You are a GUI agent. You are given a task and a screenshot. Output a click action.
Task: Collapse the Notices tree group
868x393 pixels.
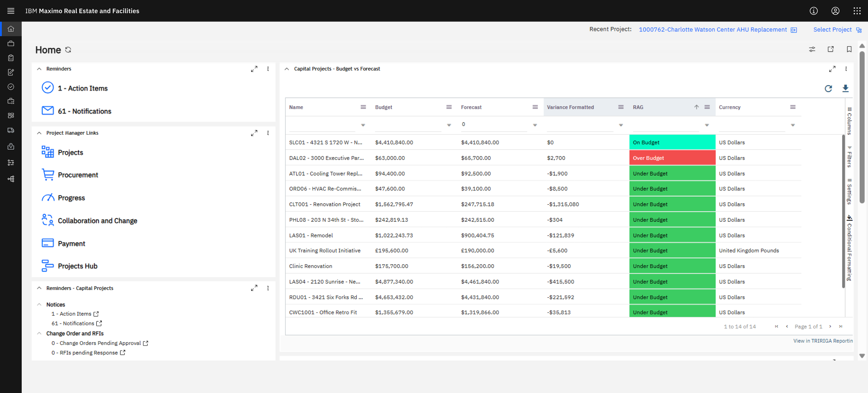click(x=39, y=305)
